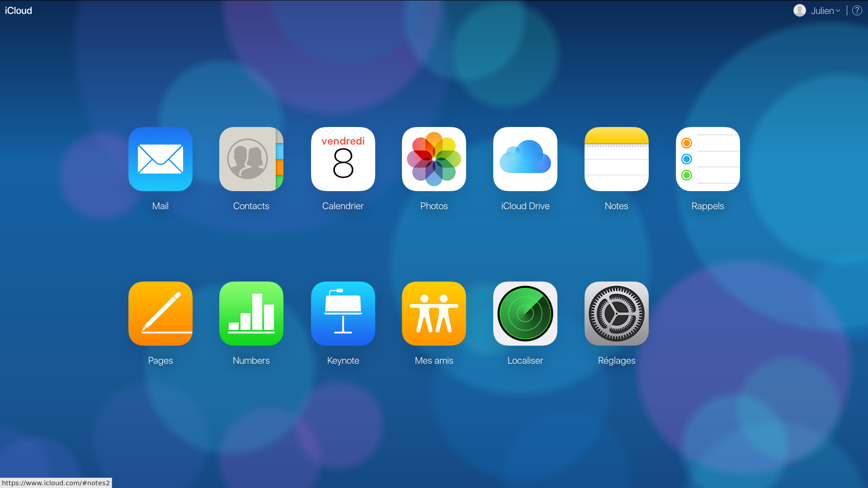The image size is (868, 488).
Task: Open the Rappels reminders icon
Action: tap(708, 159)
